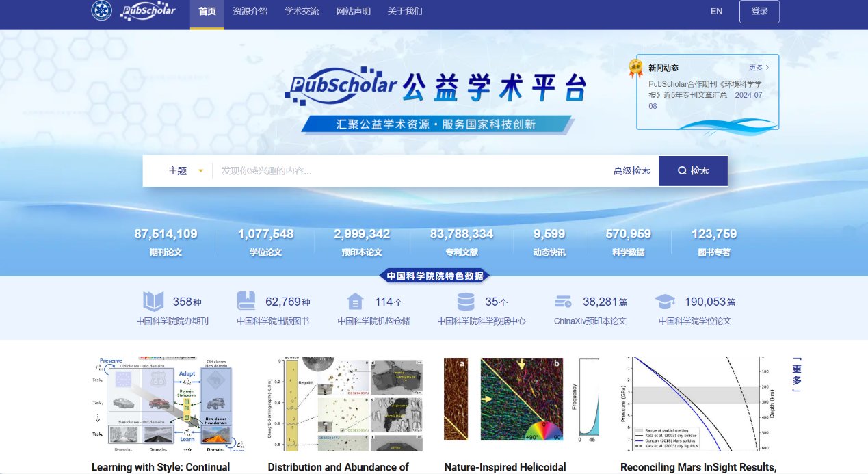
Task: Click the Chinese Academy of Sciences round logo
Action: coord(101,11)
